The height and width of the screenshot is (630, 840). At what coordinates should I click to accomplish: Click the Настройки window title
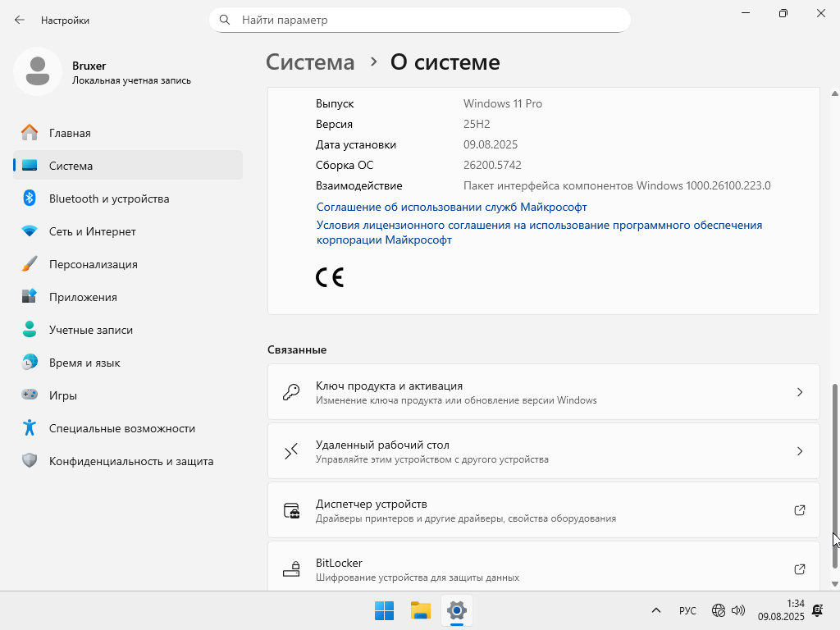pos(65,21)
